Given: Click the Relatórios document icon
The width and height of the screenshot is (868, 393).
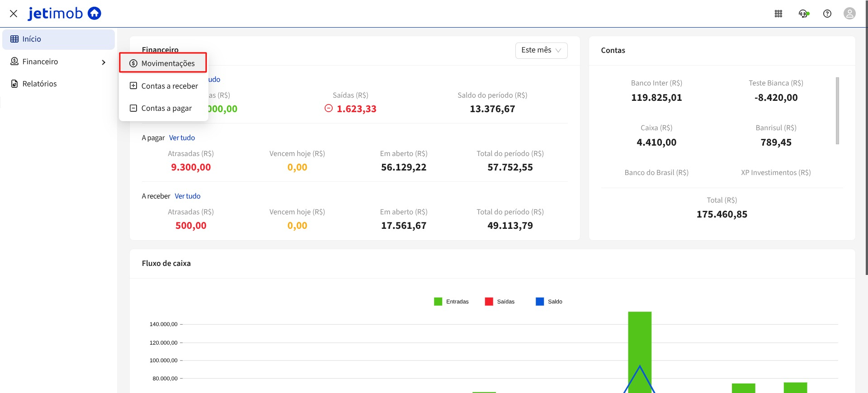Looking at the screenshot, I should [14, 84].
